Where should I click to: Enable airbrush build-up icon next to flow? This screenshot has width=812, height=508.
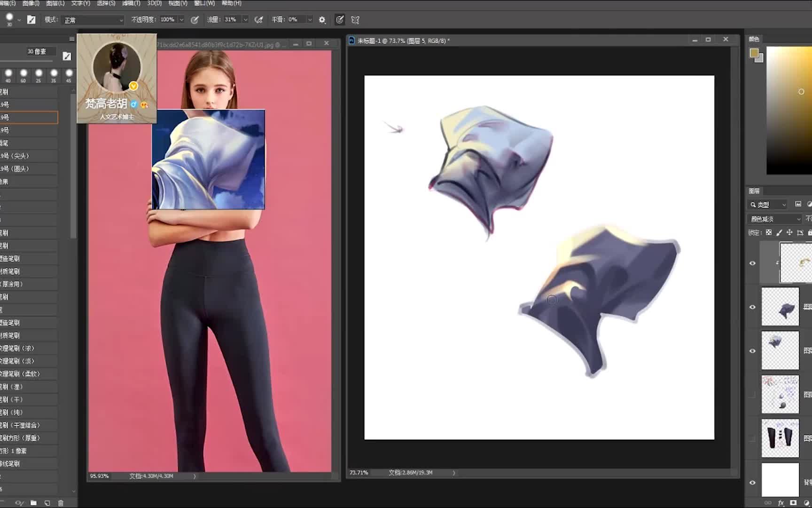click(x=258, y=20)
